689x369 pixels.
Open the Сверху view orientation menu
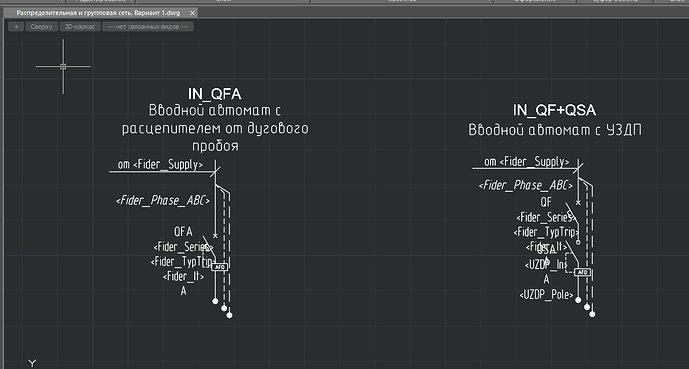41,27
